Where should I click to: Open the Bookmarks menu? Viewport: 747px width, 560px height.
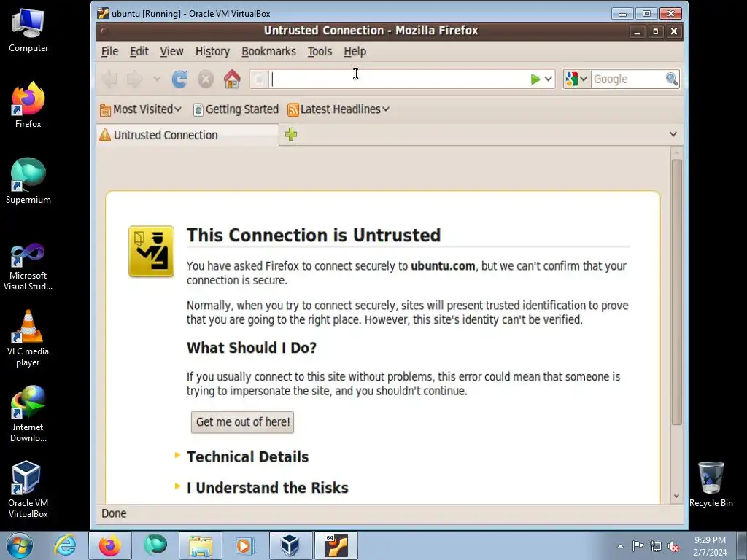(268, 52)
